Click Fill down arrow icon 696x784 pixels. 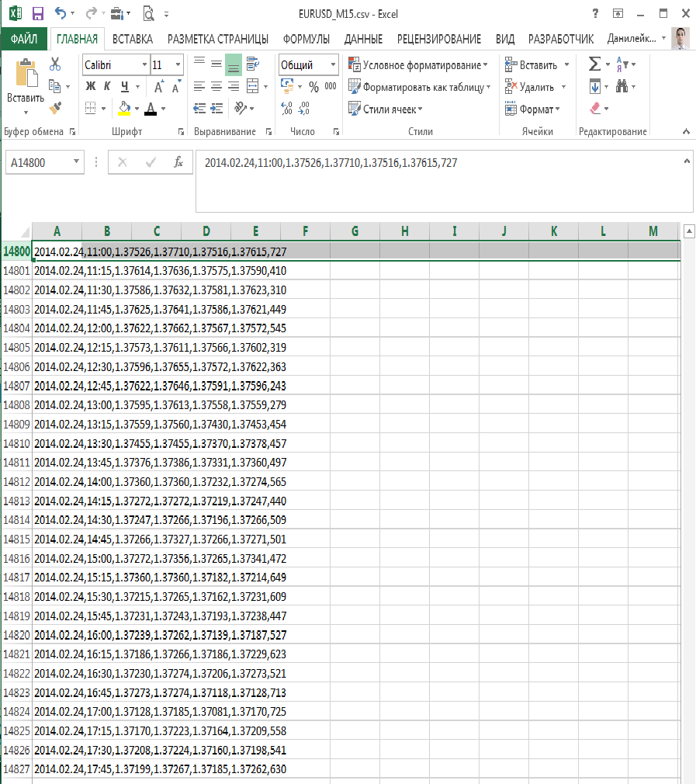coord(594,86)
